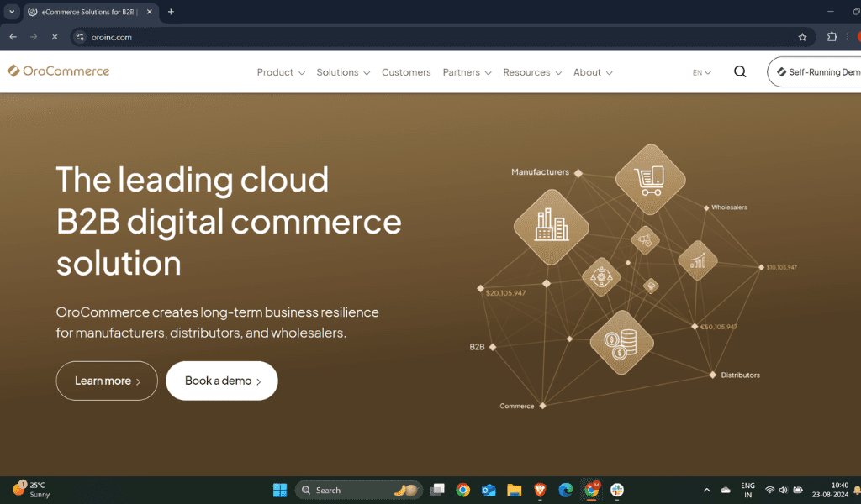Click the Book a demo button
861x504 pixels.
(222, 381)
